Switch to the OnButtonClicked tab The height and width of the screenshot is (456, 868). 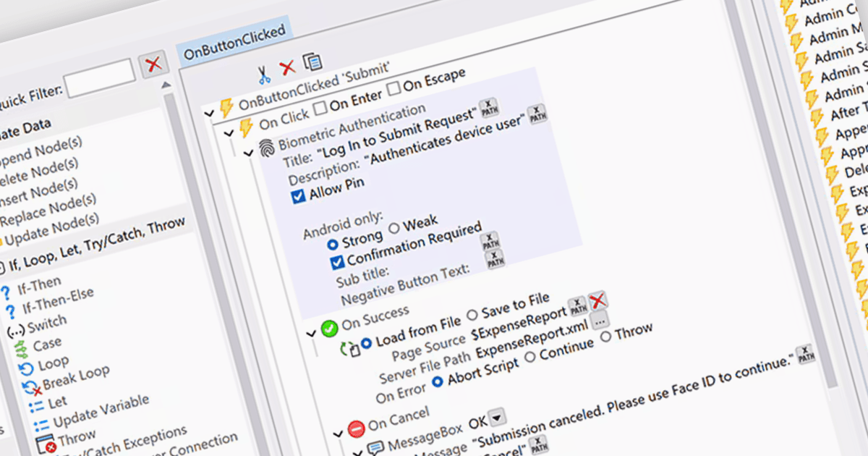coord(234,42)
